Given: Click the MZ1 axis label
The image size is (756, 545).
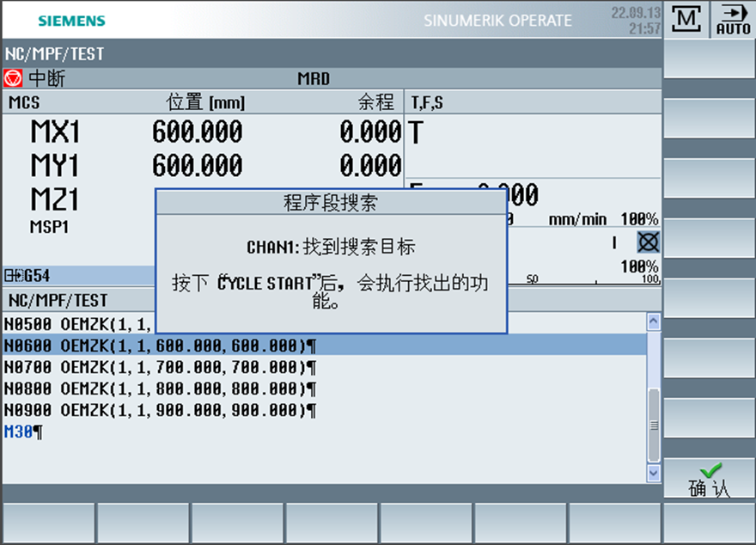Looking at the screenshot, I should click(x=54, y=199).
